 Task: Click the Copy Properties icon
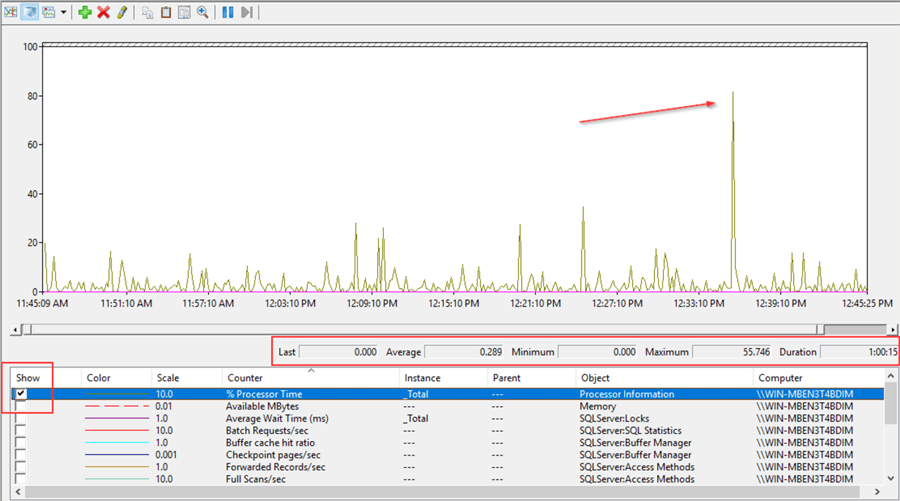[148, 12]
